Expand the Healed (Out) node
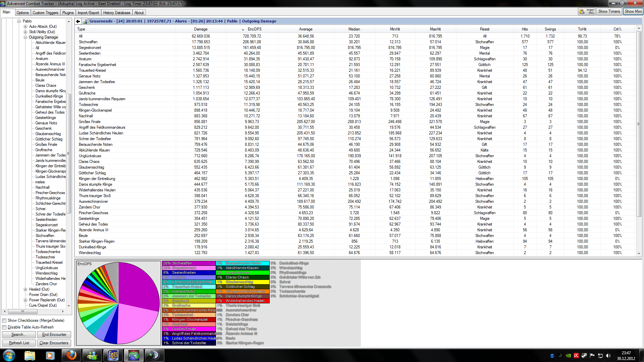Viewport: 644px width, 362px height. pos(25,289)
